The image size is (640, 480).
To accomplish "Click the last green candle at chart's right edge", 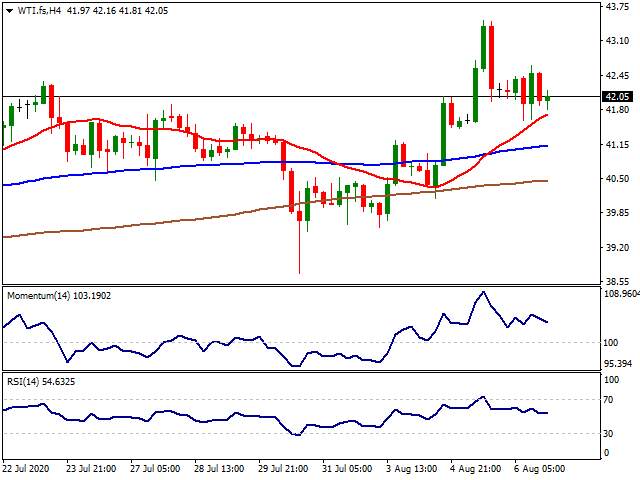I will tap(548, 98).
